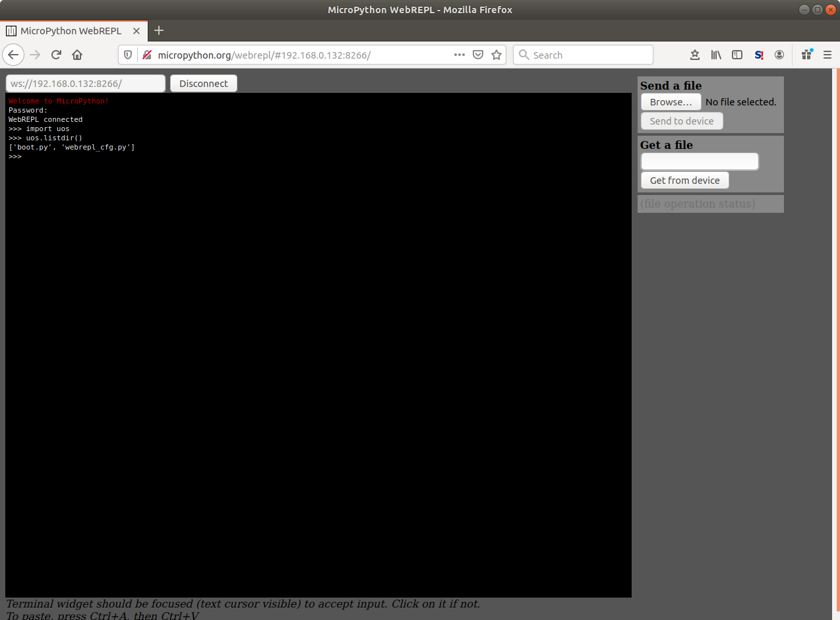Click Get from device button
The width and height of the screenshot is (840, 620).
tap(685, 181)
